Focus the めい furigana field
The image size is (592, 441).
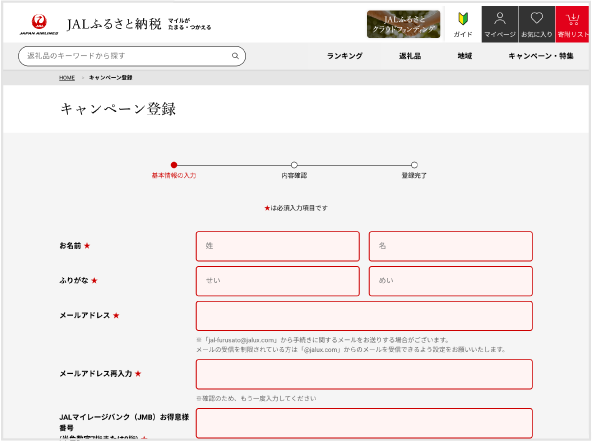tap(451, 281)
